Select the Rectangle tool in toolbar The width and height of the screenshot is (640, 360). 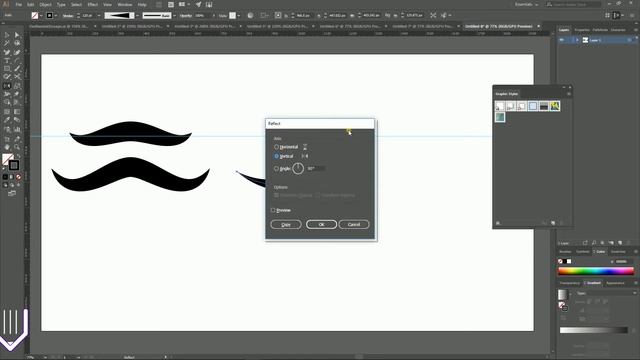(x=7, y=69)
